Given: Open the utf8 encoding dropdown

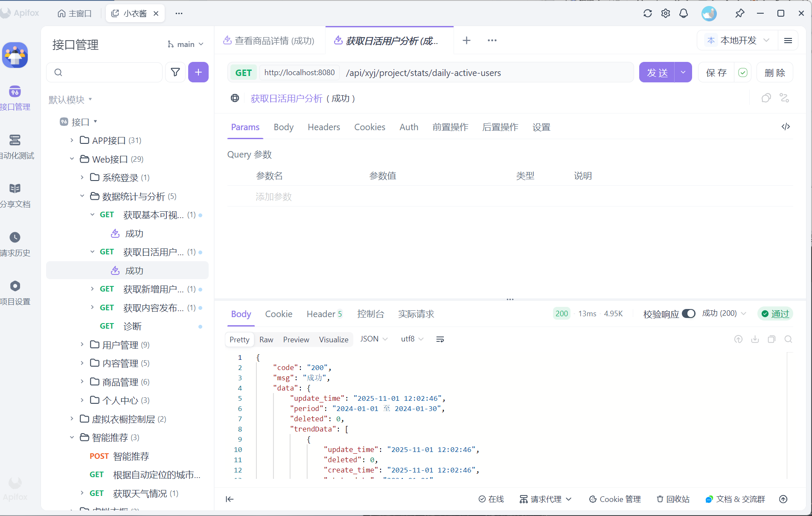Looking at the screenshot, I should click(x=412, y=339).
